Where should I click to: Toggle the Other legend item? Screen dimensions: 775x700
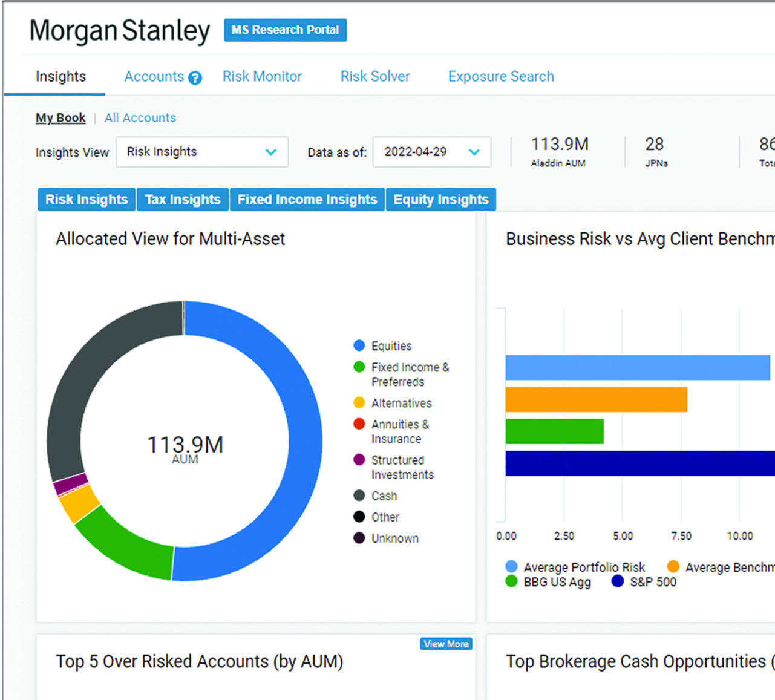[376, 517]
